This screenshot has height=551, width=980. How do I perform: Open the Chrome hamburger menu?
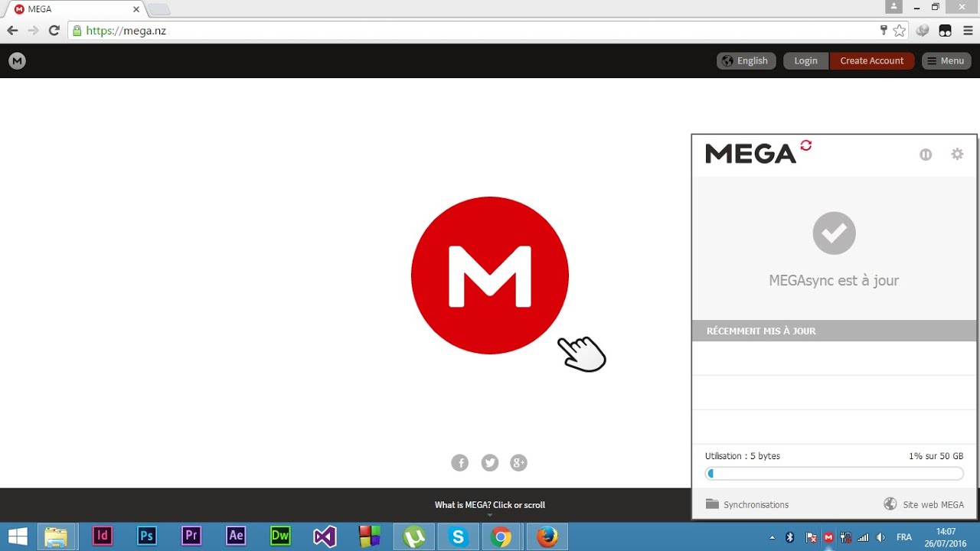(x=968, y=31)
